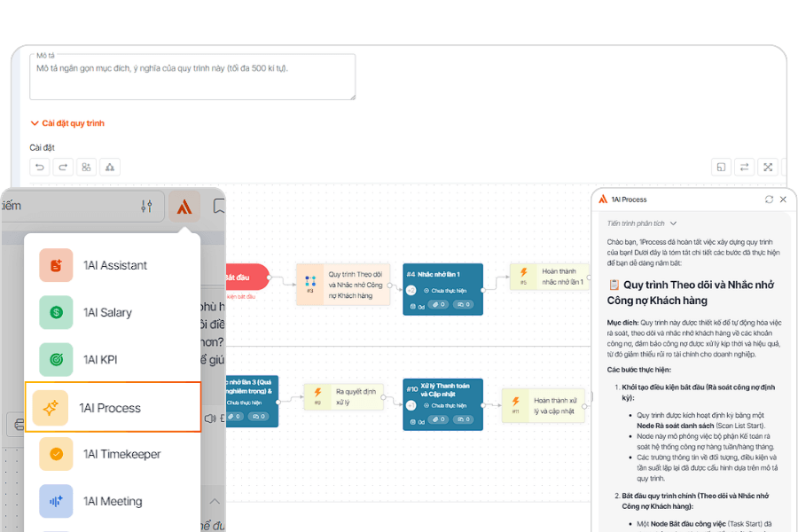Click the Mô tả description text field
The width and height of the screenshot is (798, 532).
click(192, 77)
